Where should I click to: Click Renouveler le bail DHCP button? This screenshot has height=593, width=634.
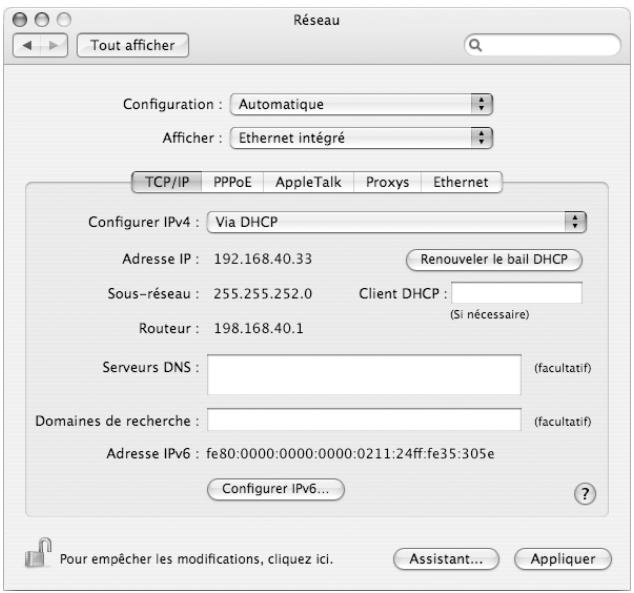point(494,260)
